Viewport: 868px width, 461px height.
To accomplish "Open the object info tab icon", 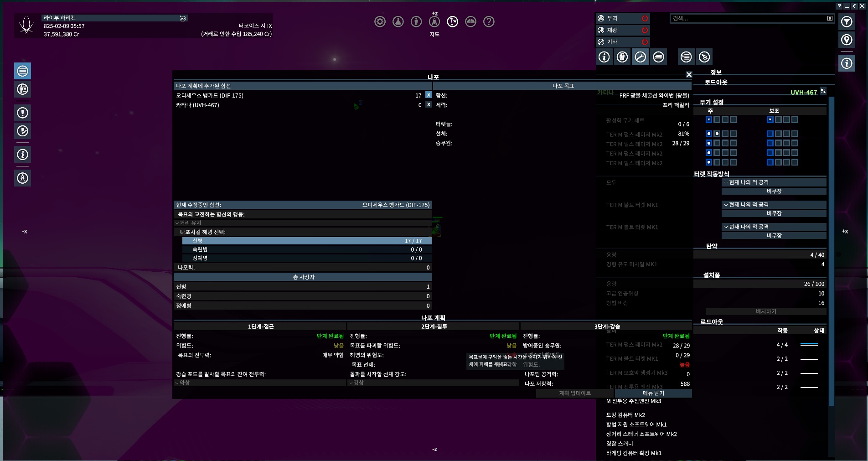I will pos(604,57).
